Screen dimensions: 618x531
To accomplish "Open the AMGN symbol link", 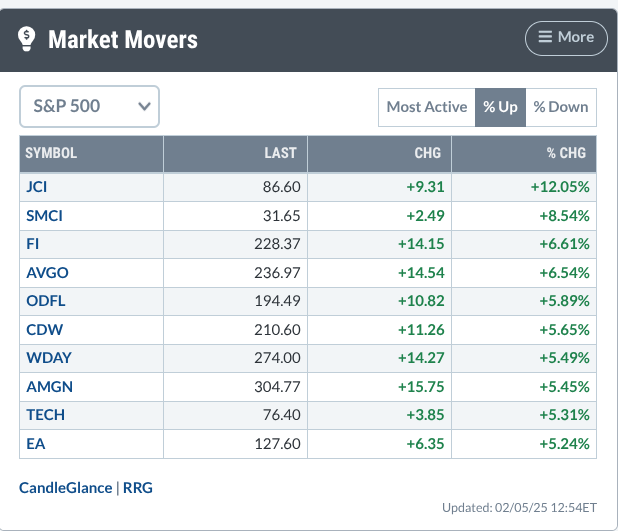I will click(50, 387).
